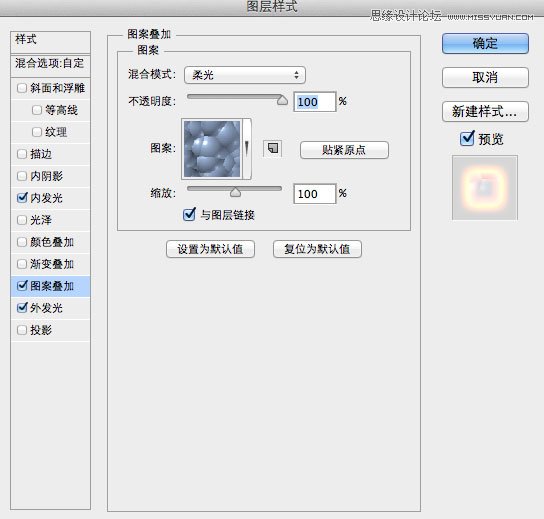Enable the 光泽 checkbox
The height and width of the screenshot is (519, 544).
pos(22,220)
